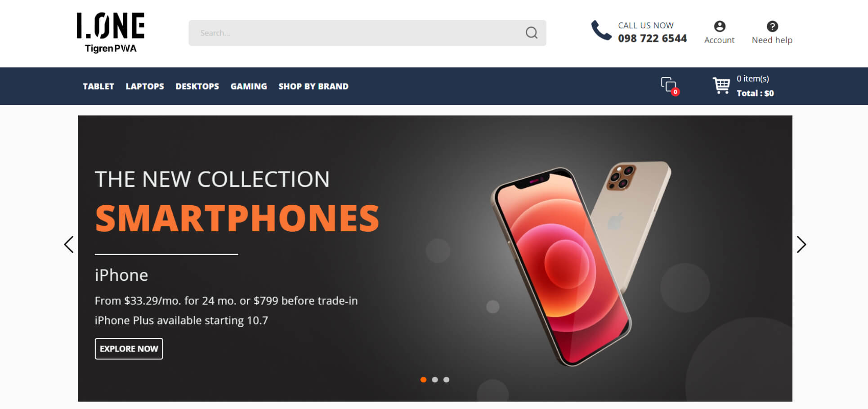868x409 pixels.
Task: Expand the Desktops category menu
Action: point(197,86)
